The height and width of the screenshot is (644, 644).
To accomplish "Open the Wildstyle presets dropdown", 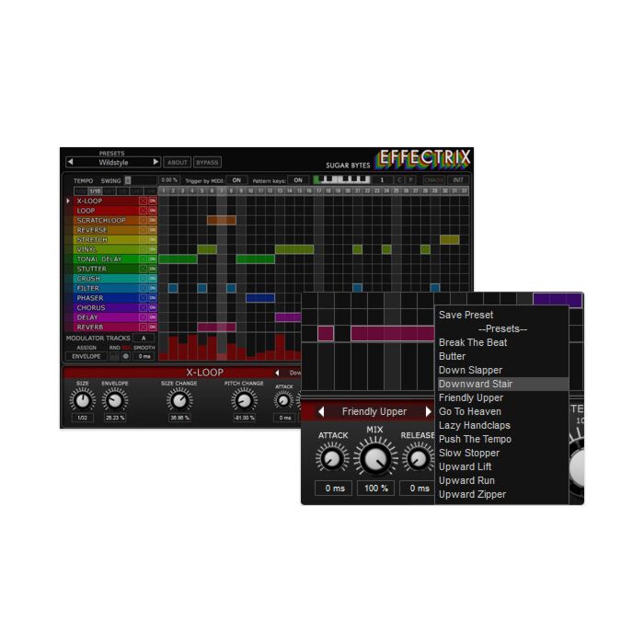I will point(113,162).
